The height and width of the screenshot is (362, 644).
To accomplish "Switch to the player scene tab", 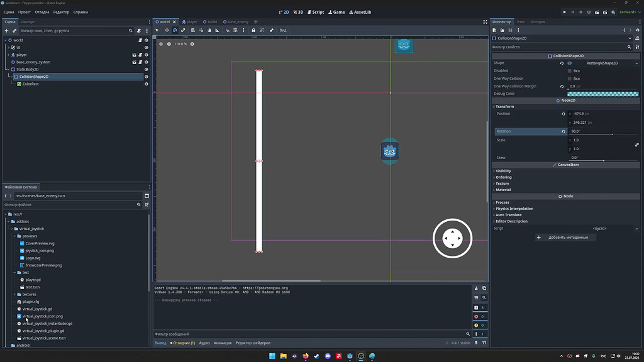I will (x=189, y=21).
